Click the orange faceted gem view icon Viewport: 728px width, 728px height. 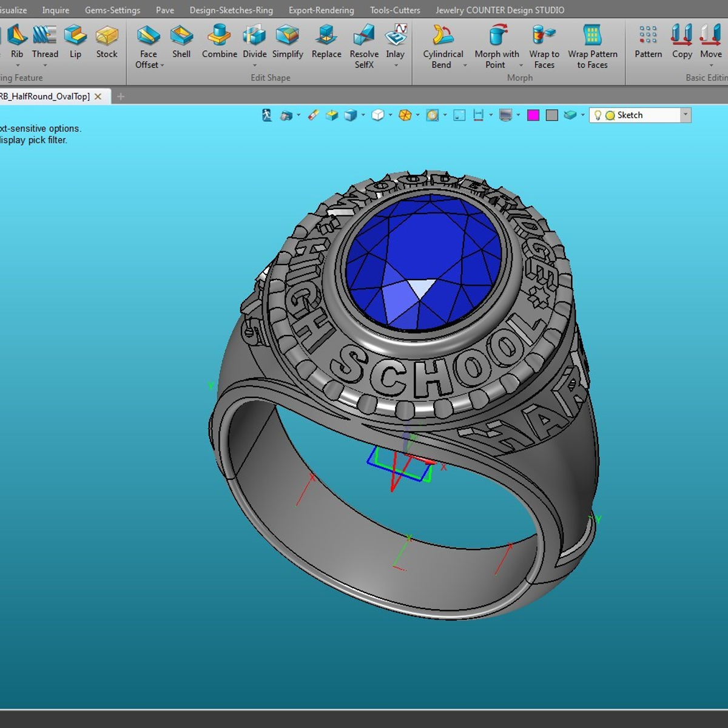(405, 115)
